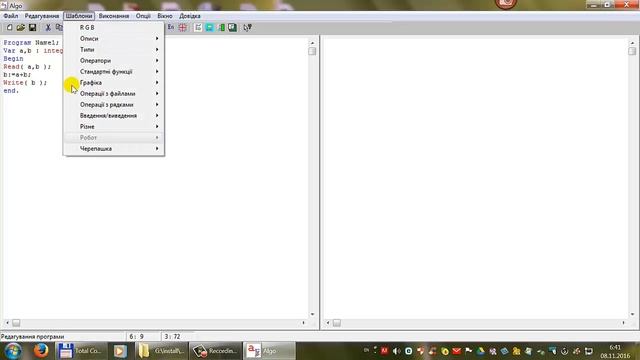640x360 pixels.
Task: Expand the Операції з рядками submenu
Action: [x=114, y=104]
